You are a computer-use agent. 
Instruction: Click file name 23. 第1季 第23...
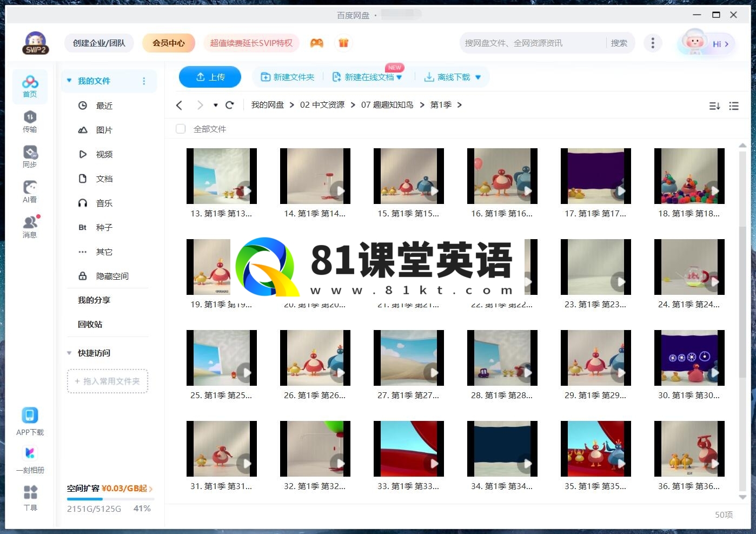click(x=595, y=305)
